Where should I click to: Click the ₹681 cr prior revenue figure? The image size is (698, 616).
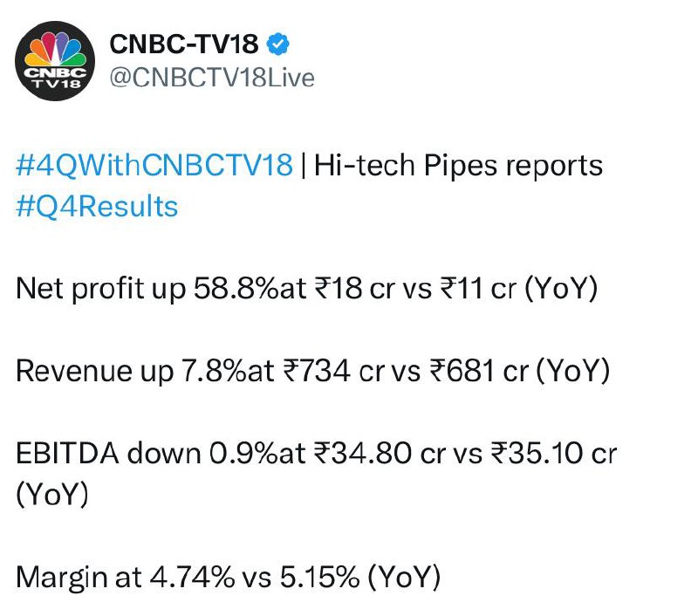tap(479, 371)
